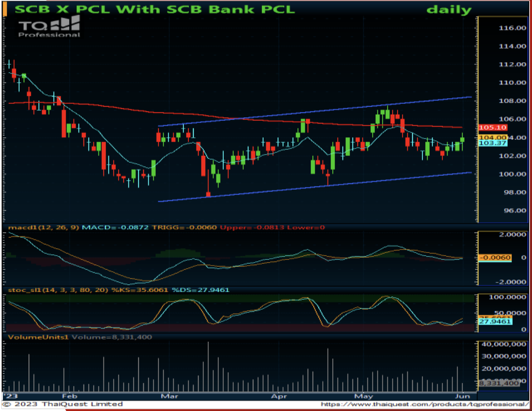Screen dimensions: 532x411
Task: Click the Jun marker on time axis
Action: coord(462,396)
